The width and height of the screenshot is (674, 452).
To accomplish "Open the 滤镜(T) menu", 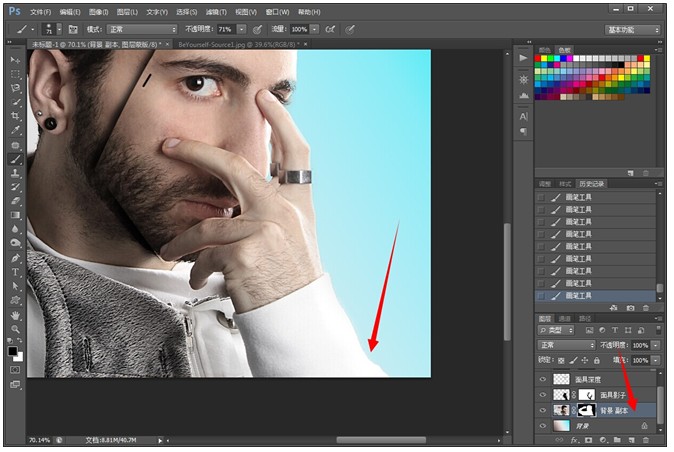I will click(x=216, y=12).
